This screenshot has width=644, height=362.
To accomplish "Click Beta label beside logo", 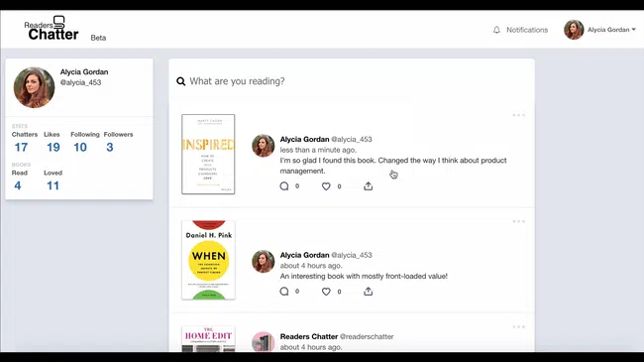I will click(x=98, y=38).
